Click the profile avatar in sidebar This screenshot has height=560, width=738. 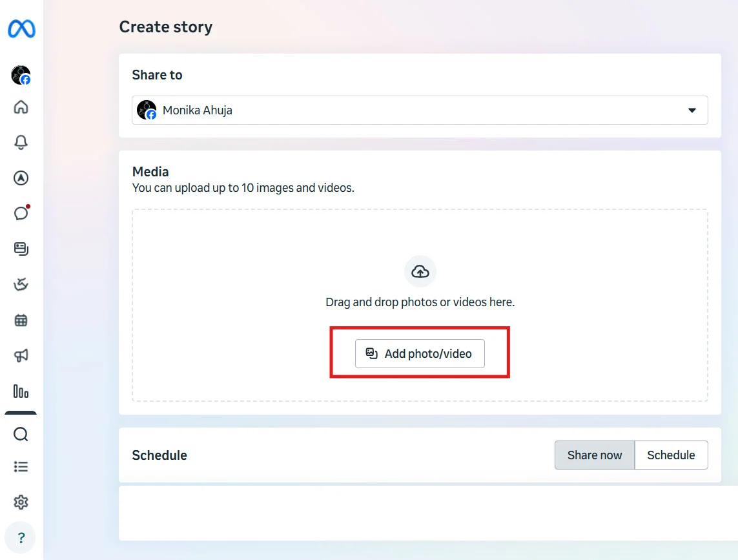21,75
